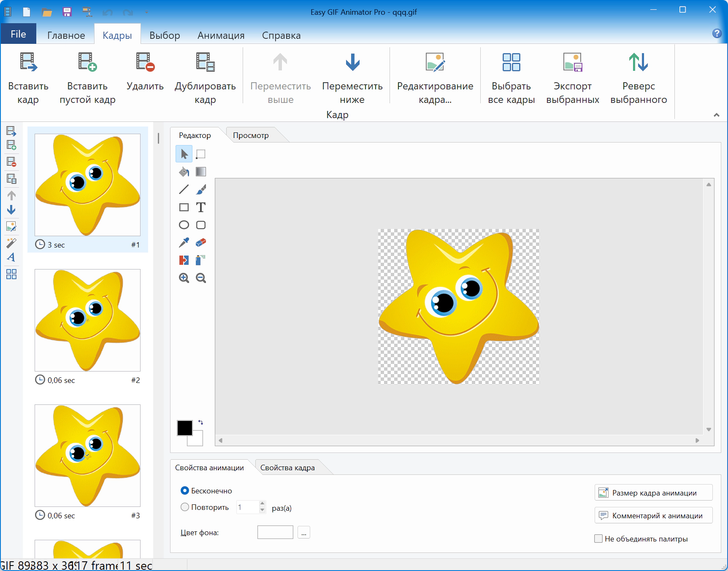This screenshot has height=571, width=728.
Task: Select the ellipse shape tool
Action: [x=184, y=225]
